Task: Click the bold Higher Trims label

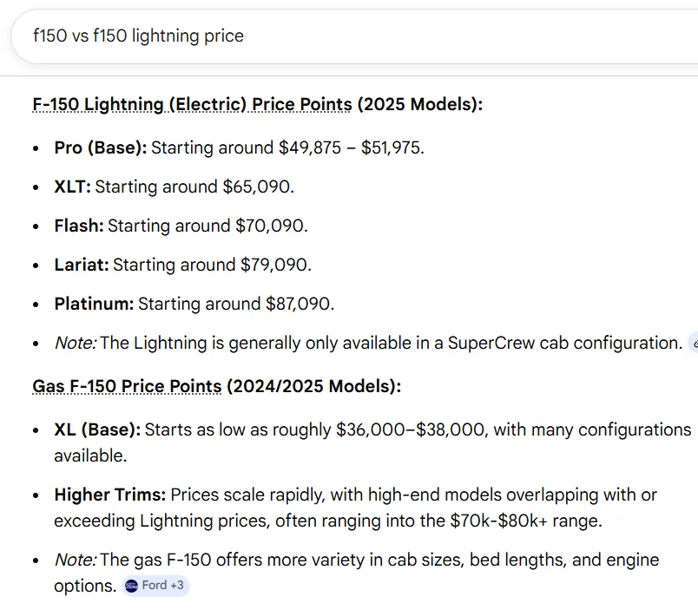Action: coord(109,495)
